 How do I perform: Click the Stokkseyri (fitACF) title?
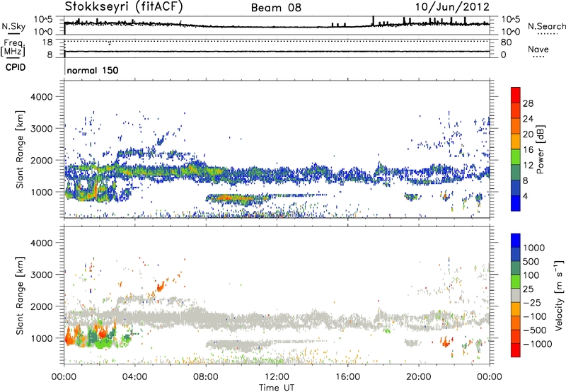[124, 6]
